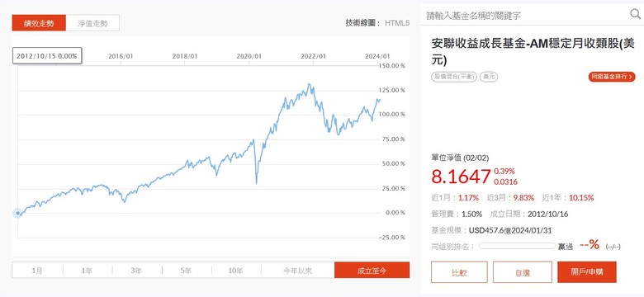The width and height of the screenshot is (644, 297).
Task: Select 今年以來 time range
Action: coord(298,271)
